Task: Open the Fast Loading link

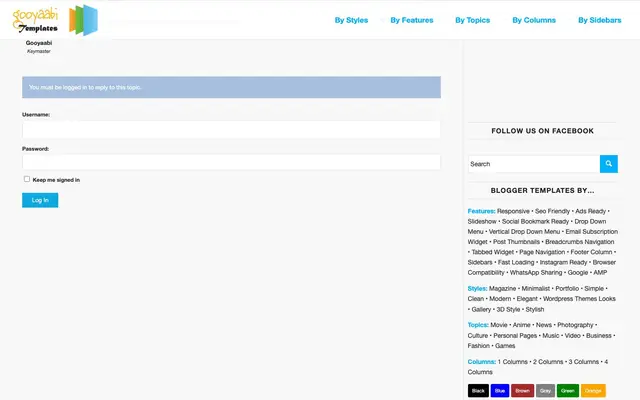Action: [x=516, y=262]
